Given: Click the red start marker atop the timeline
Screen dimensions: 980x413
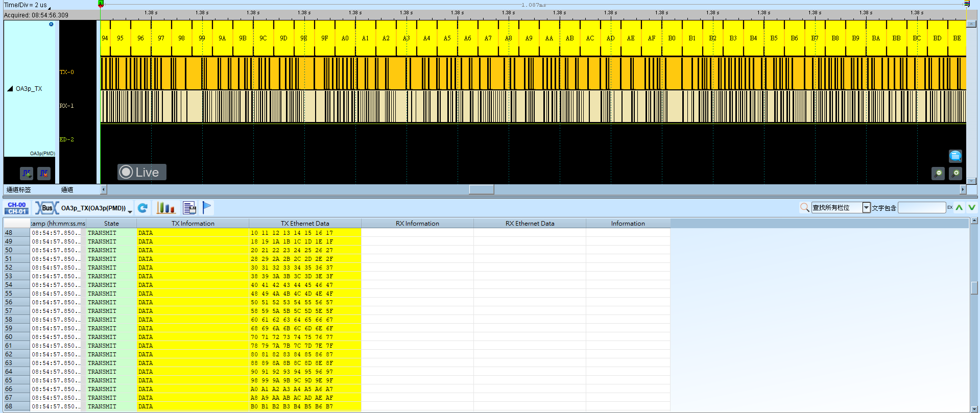Looking at the screenshot, I should [x=101, y=4].
